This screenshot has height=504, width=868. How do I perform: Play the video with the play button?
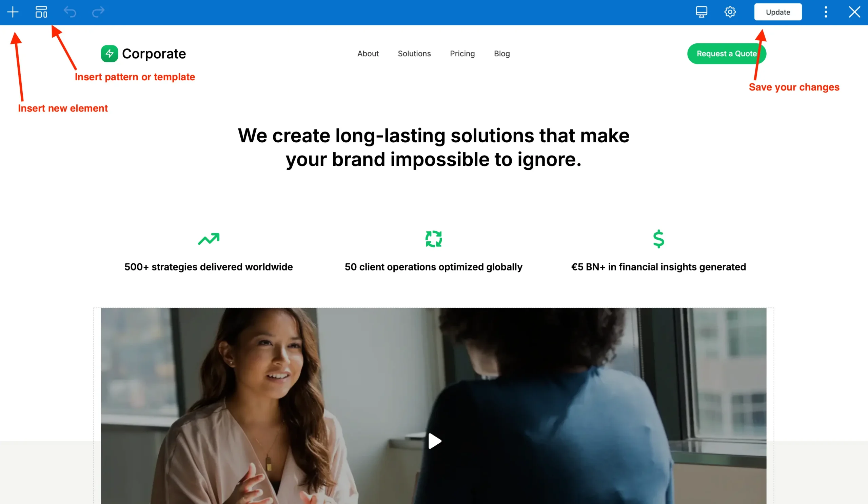coord(434,441)
